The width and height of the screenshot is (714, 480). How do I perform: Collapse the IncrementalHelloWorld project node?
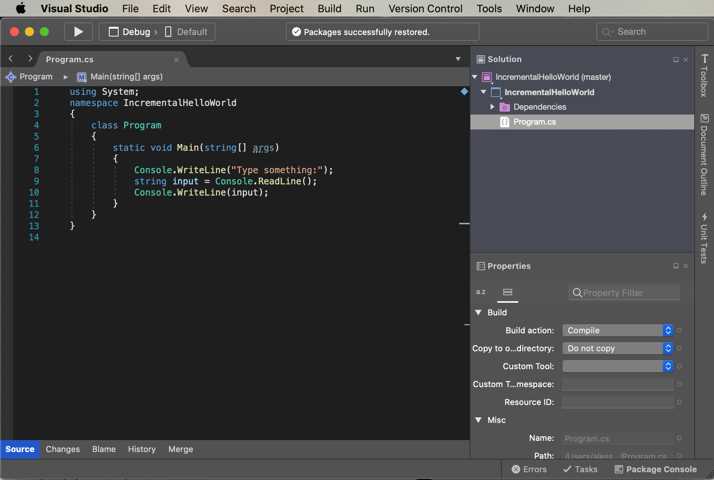tap(484, 92)
